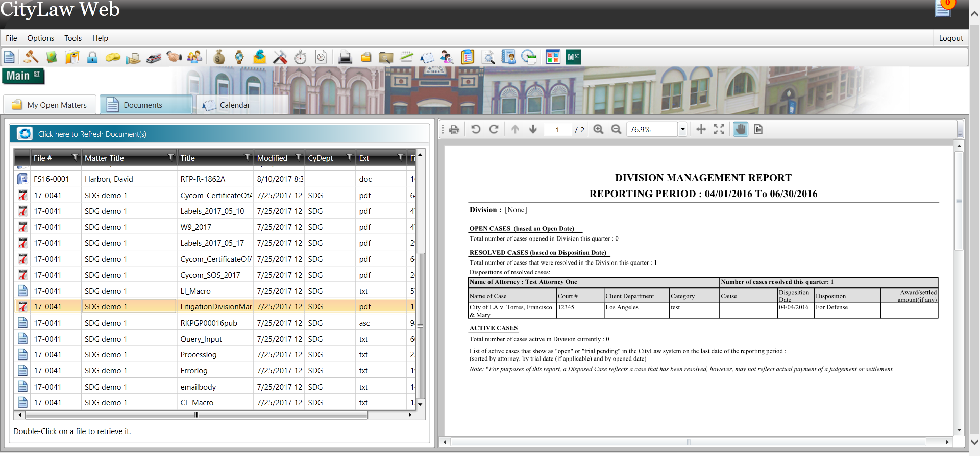980x456 pixels.
Task: Open the folder search toolbar icon
Action: click(x=386, y=57)
